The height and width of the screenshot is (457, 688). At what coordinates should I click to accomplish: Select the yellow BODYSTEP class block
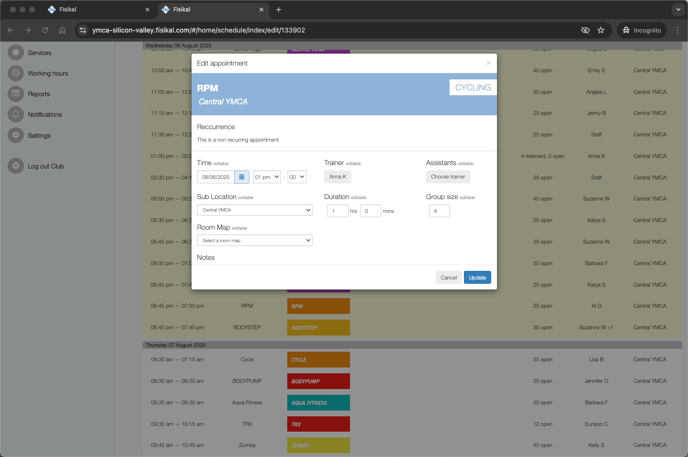pos(319,328)
